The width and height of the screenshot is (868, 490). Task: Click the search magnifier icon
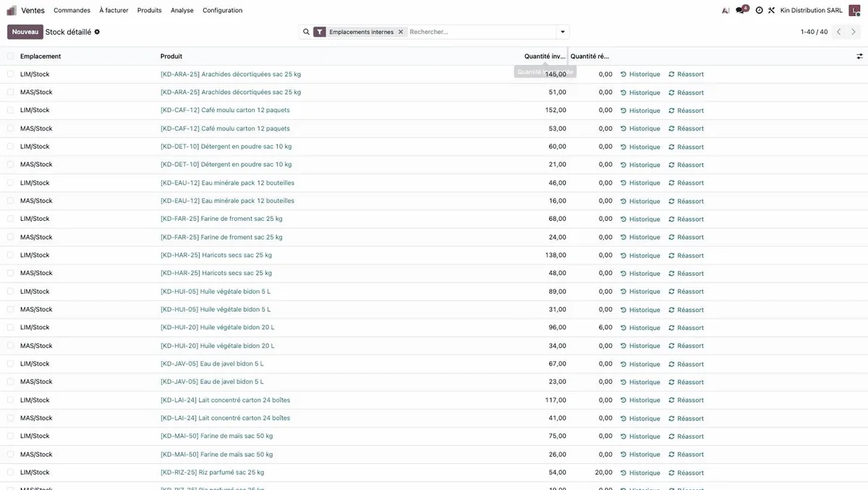tap(306, 32)
